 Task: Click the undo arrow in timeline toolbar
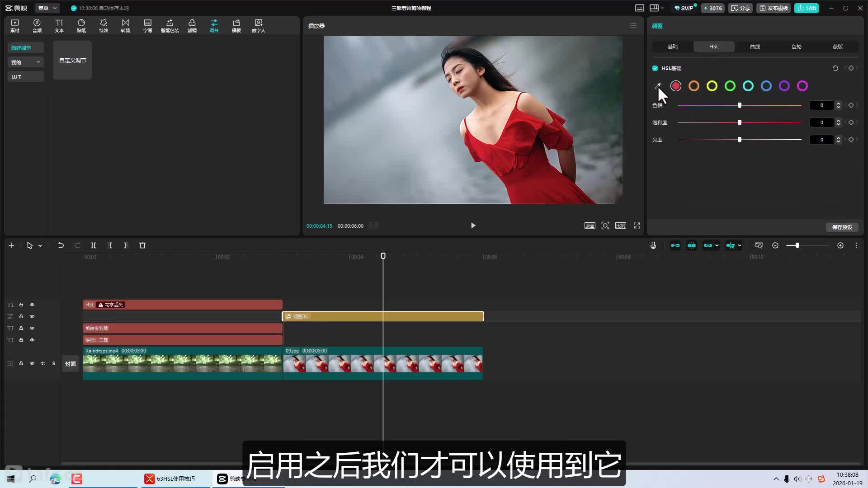point(61,245)
